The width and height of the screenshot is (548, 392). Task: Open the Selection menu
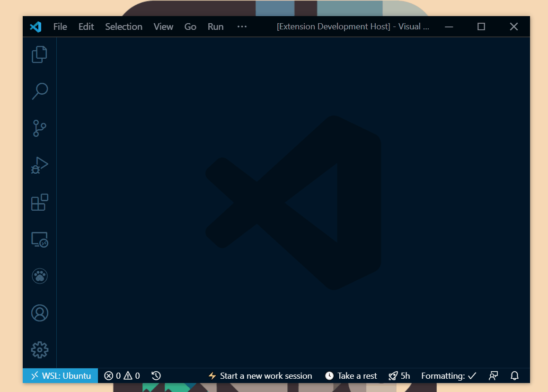(124, 27)
